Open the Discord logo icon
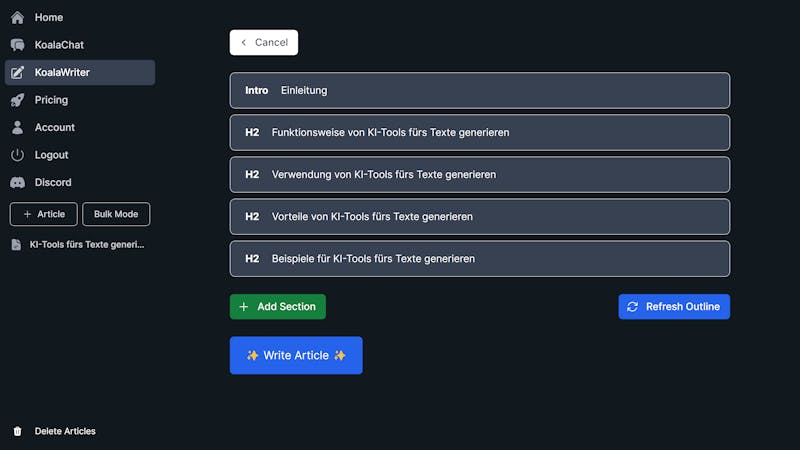Viewport: 800px width, 450px height. (17, 183)
